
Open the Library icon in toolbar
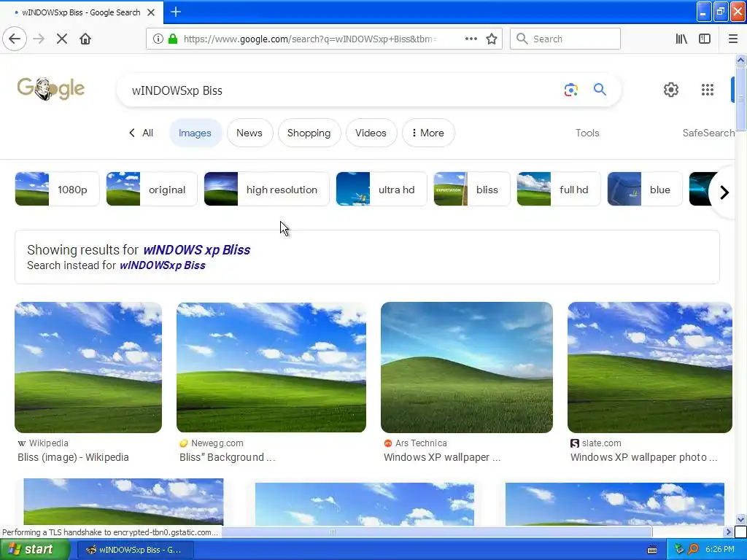pos(681,39)
